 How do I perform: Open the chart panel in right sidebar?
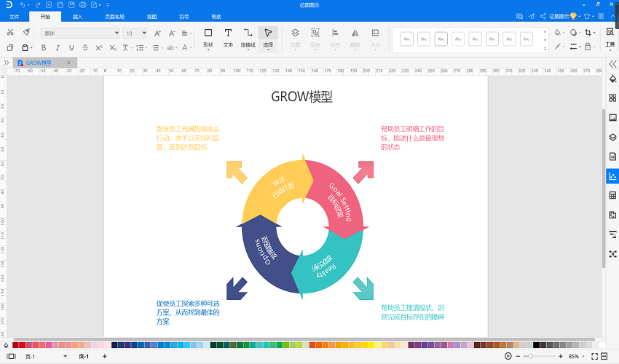pyautogui.click(x=612, y=176)
